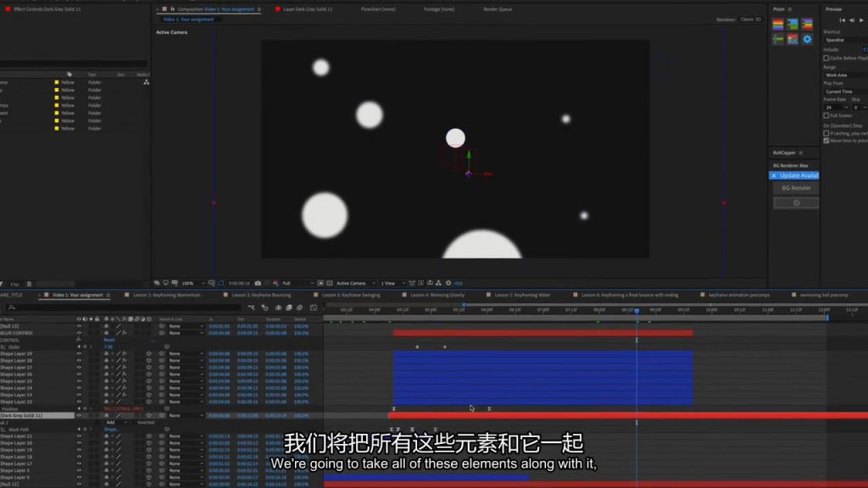Click the play button in Preview panel
The height and width of the screenshot is (488, 868).
click(x=861, y=20)
